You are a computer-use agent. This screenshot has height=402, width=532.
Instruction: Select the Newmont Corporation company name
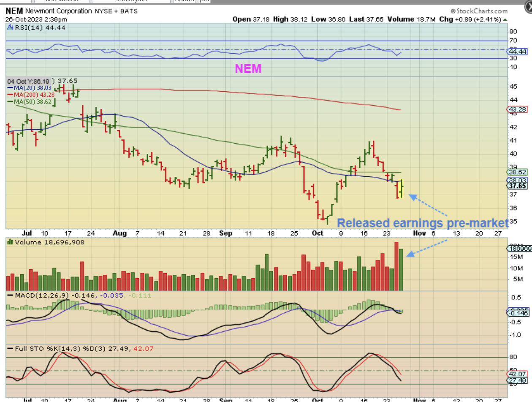click(x=58, y=11)
